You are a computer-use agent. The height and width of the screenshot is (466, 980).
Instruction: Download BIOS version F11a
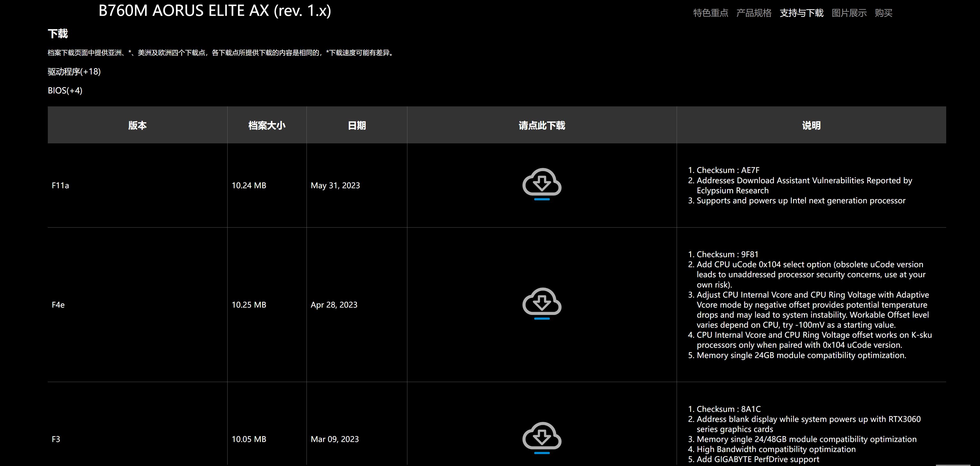point(542,184)
